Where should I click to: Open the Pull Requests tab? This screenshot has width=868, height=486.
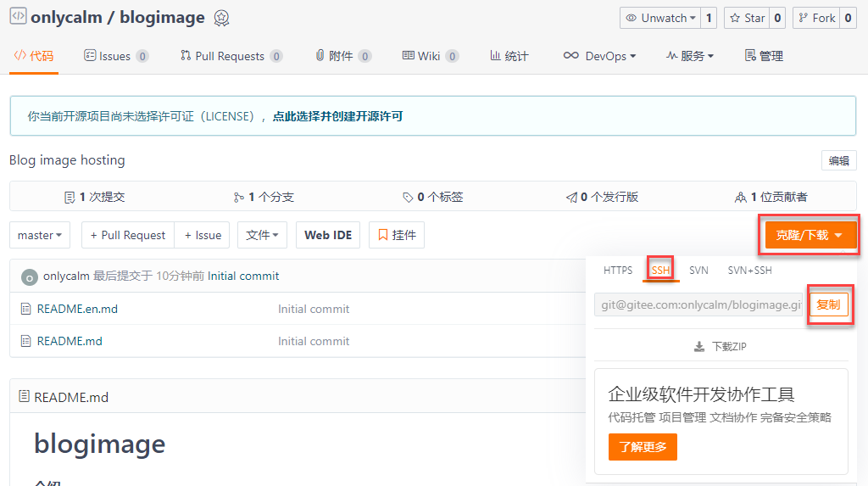[231, 56]
